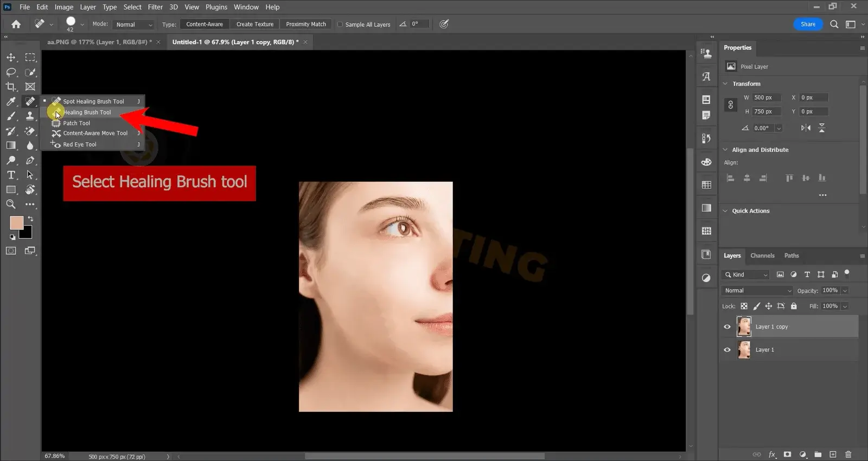Switch to the Channels tab
Screen dimensions: 868x461
tap(762, 255)
